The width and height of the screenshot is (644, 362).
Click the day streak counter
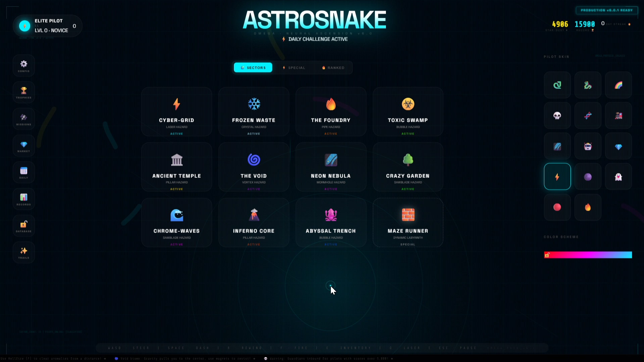pos(615,24)
